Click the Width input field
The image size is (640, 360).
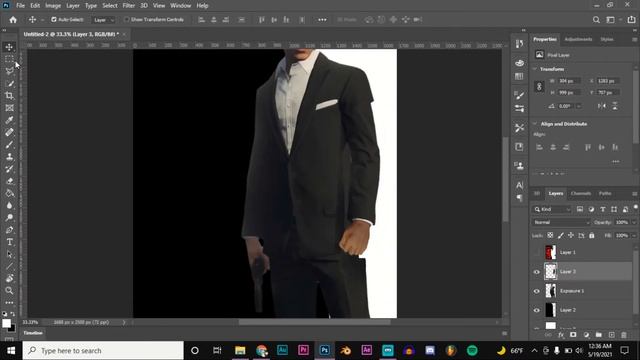pyautogui.click(x=569, y=81)
